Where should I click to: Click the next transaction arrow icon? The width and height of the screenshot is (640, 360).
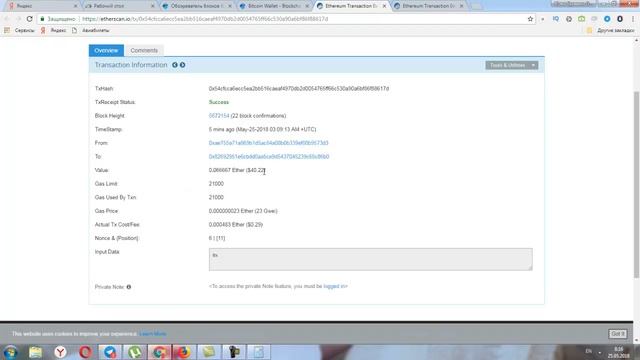(x=182, y=65)
